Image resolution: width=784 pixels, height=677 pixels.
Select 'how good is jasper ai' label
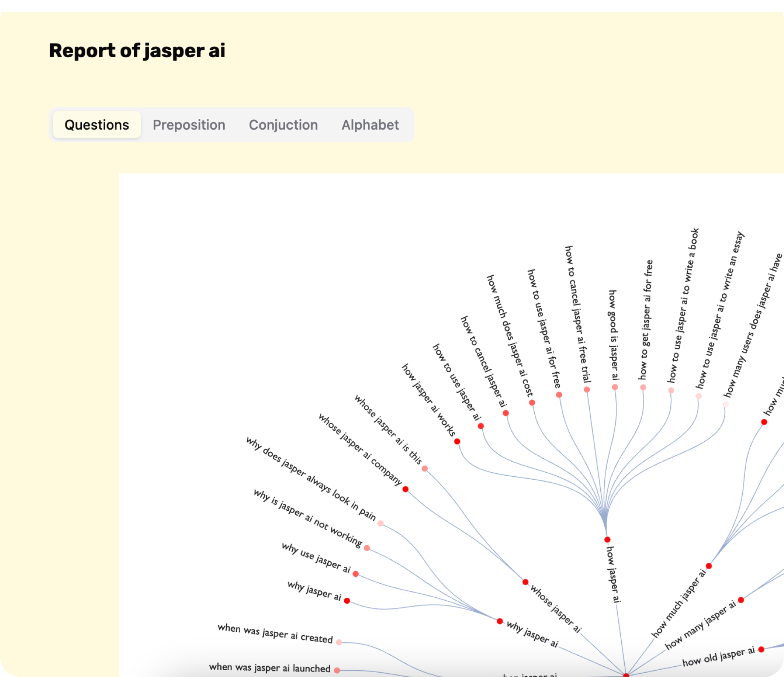tap(613, 335)
